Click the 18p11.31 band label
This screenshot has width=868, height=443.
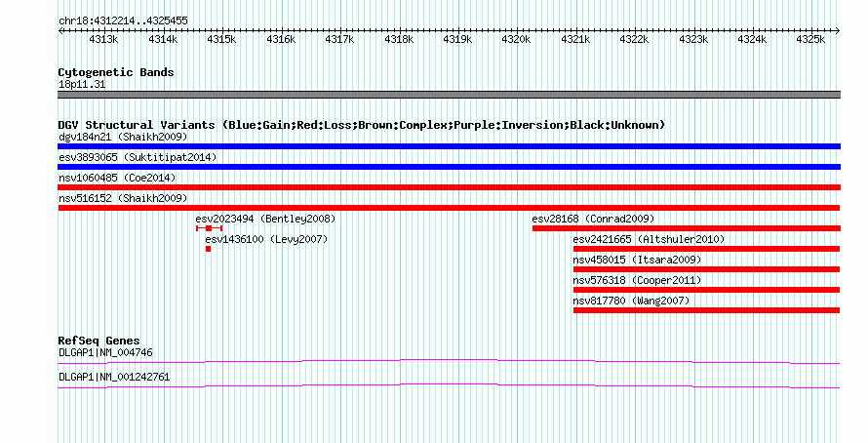[82, 85]
